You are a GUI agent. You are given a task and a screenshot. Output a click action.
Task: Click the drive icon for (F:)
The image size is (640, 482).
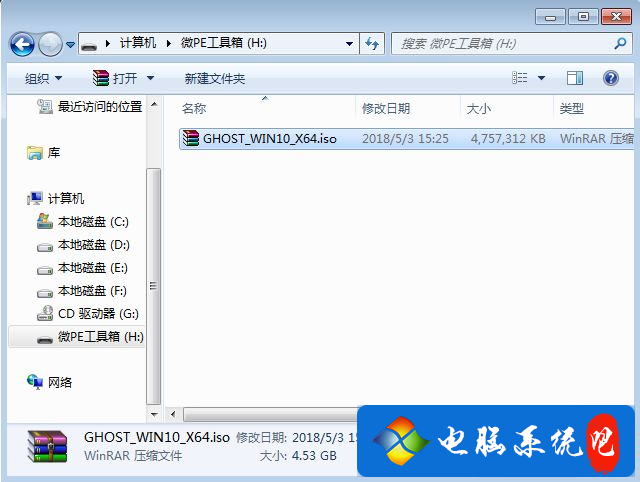click(44, 293)
